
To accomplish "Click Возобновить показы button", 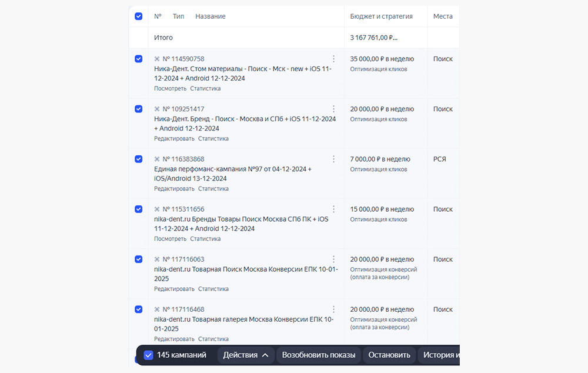I will coord(318,355).
